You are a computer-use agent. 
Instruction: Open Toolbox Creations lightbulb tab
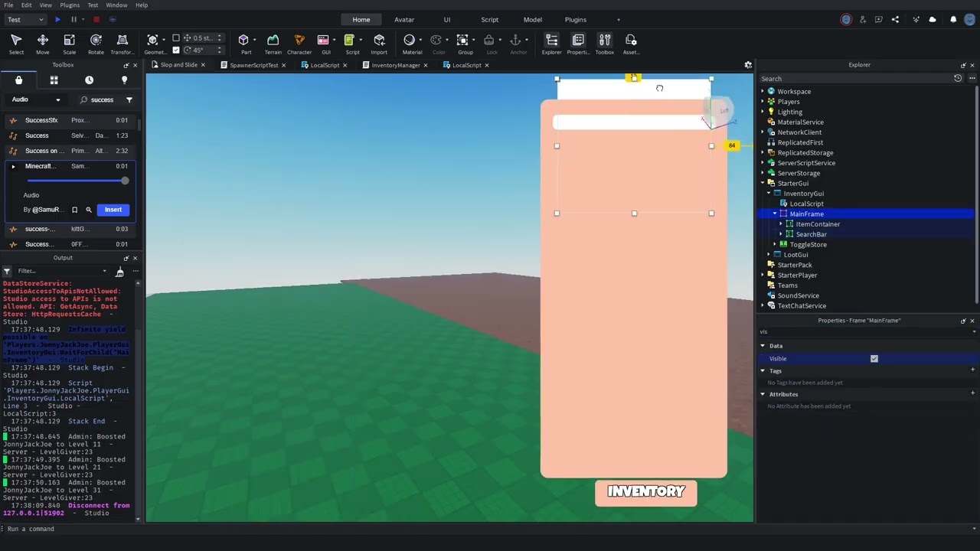coord(124,80)
